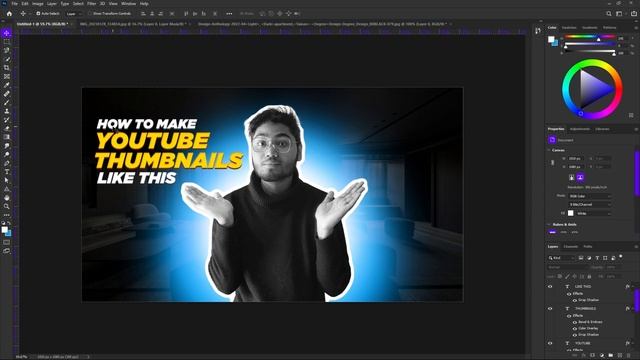
Task: Switch to the Gradients tab
Action: click(x=589, y=28)
